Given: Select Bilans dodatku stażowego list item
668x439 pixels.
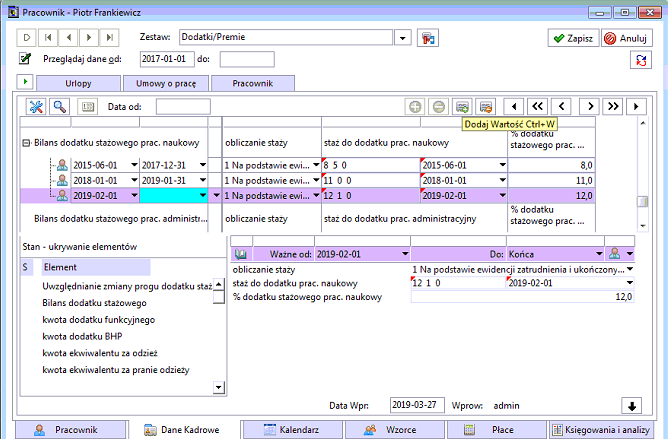Looking at the screenshot, I should coord(95,303).
